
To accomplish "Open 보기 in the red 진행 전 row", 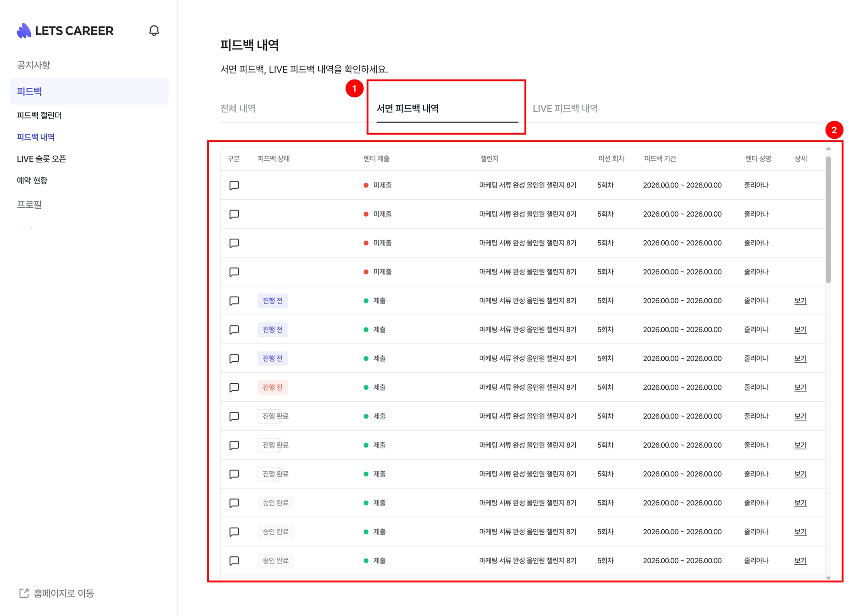I will pyautogui.click(x=800, y=387).
